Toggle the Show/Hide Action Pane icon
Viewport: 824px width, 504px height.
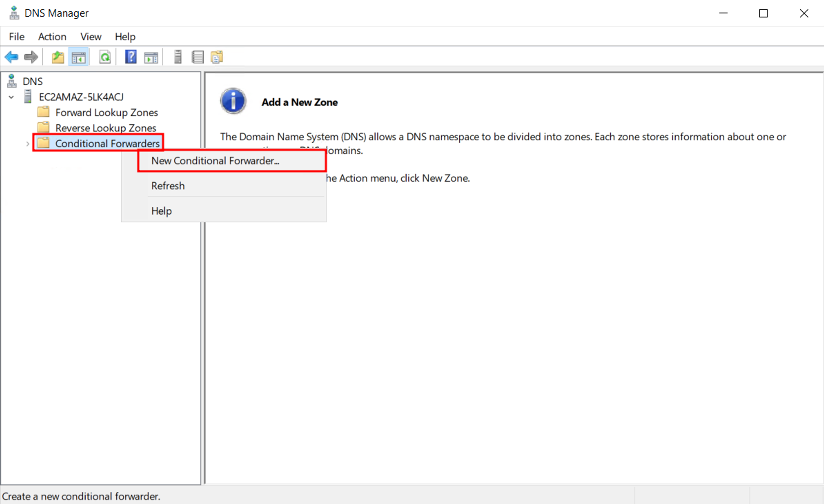[151, 57]
